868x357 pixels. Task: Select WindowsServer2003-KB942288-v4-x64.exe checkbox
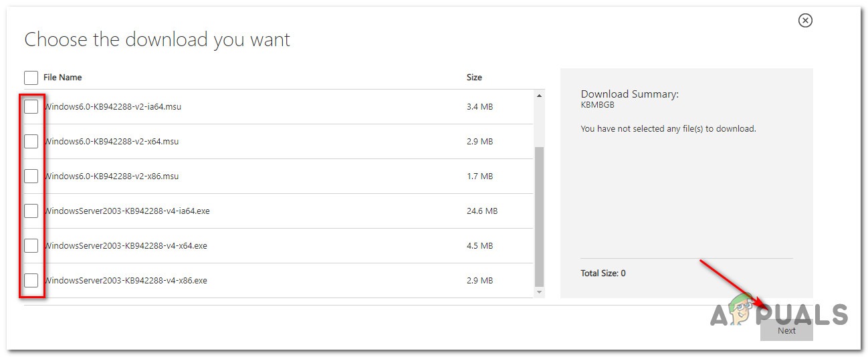click(31, 245)
